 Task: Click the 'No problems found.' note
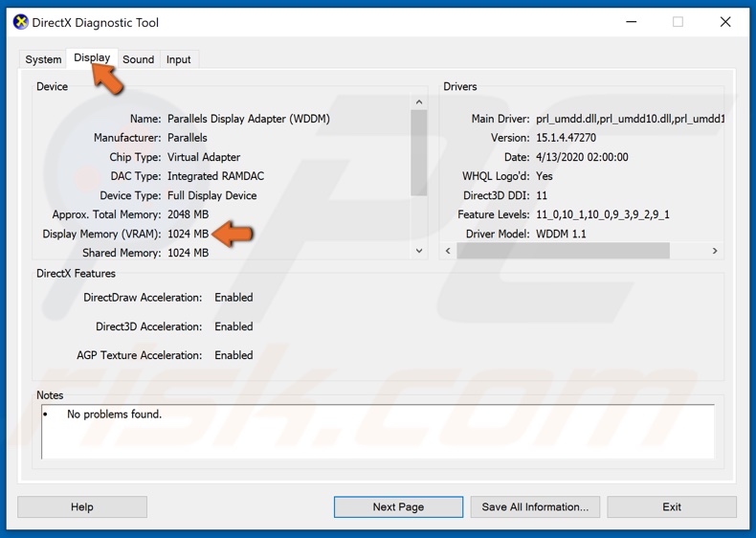(x=114, y=414)
